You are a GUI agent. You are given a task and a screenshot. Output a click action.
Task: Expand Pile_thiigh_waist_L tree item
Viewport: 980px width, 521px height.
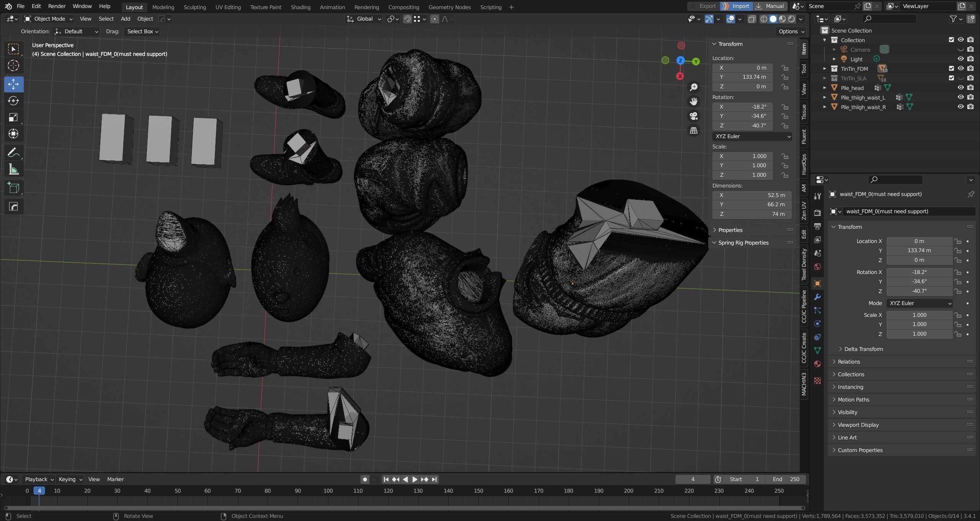pyautogui.click(x=825, y=98)
